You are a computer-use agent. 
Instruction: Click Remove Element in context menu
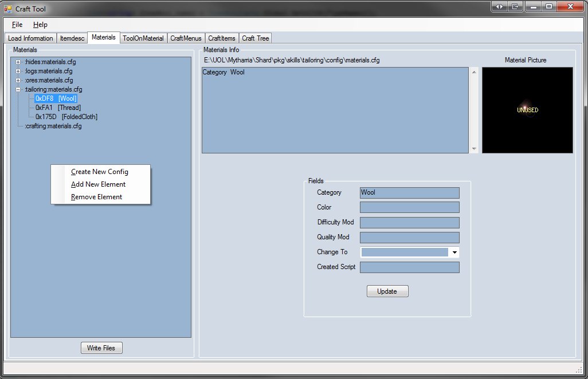pos(96,197)
